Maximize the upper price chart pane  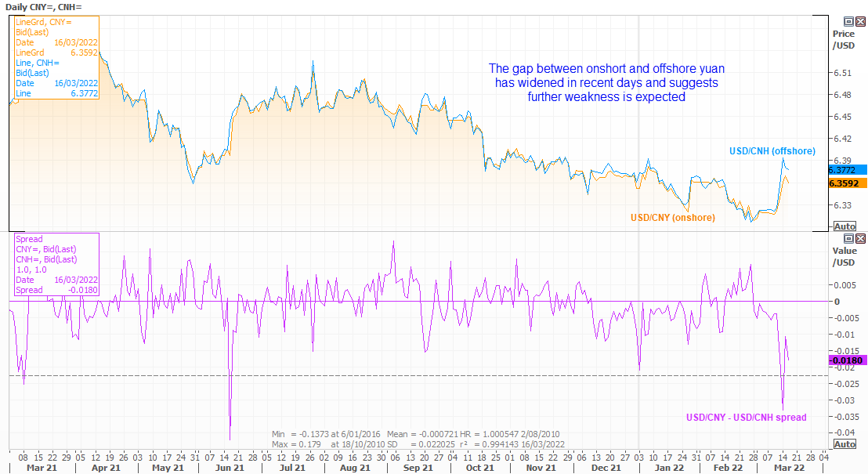tap(848, 22)
